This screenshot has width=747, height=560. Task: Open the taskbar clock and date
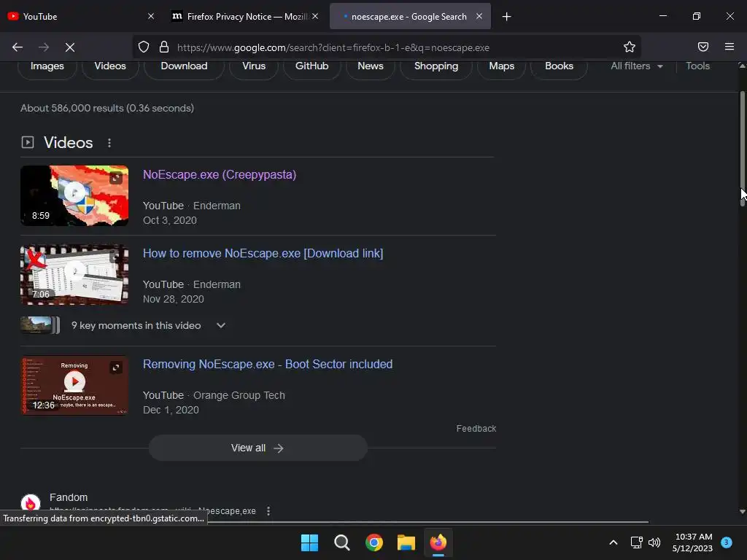pyautogui.click(x=693, y=542)
